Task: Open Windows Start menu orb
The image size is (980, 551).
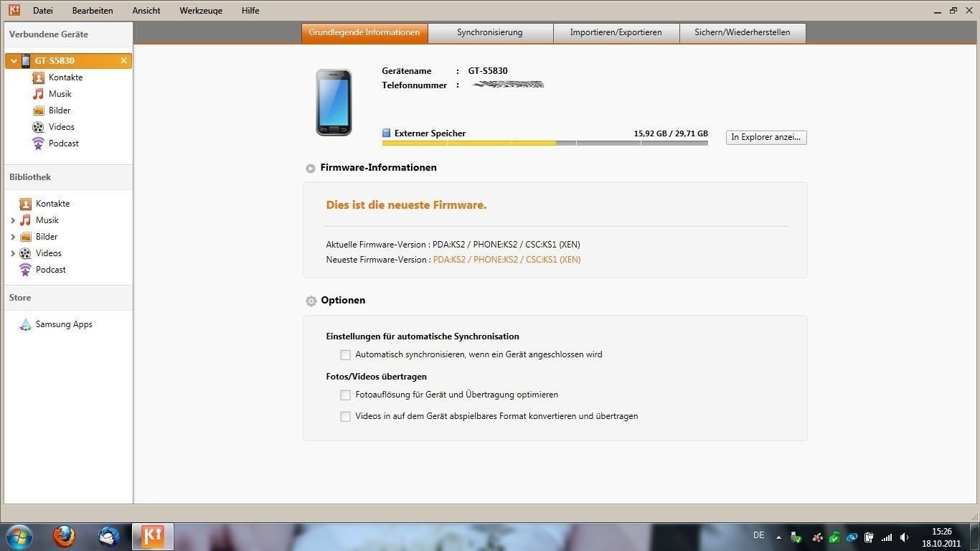Action: pos(19,537)
